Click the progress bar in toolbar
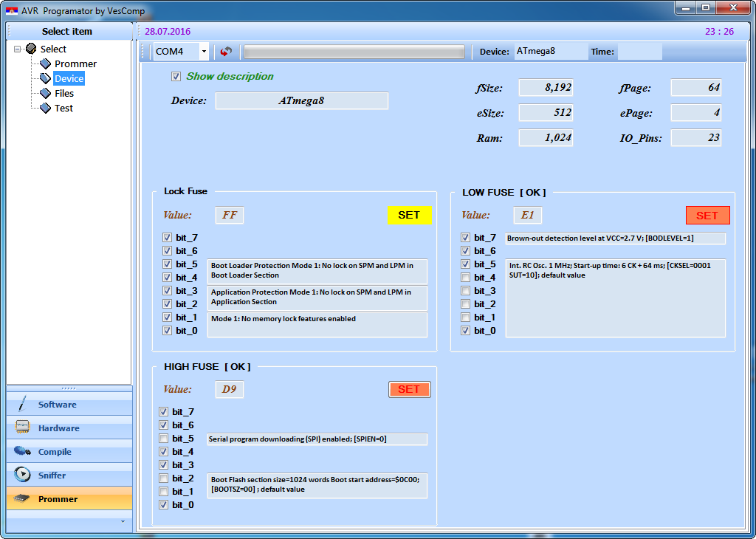756x539 pixels. (x=354, y=52)
